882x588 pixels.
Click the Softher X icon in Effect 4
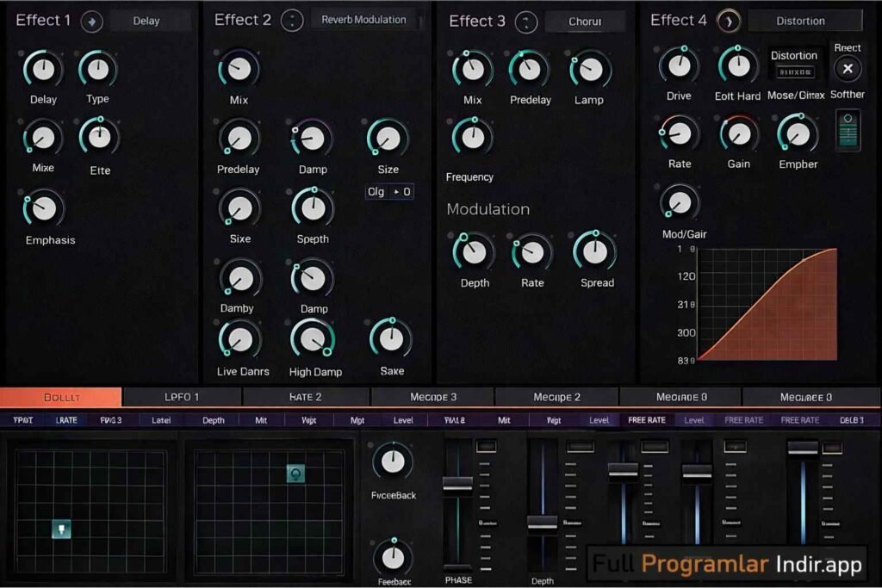click(848, 69)
